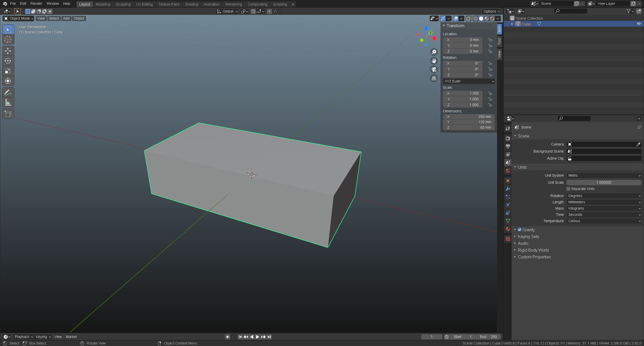
Task: Click the Zoom view gizmo icon
Action: [x=434, y=52]
